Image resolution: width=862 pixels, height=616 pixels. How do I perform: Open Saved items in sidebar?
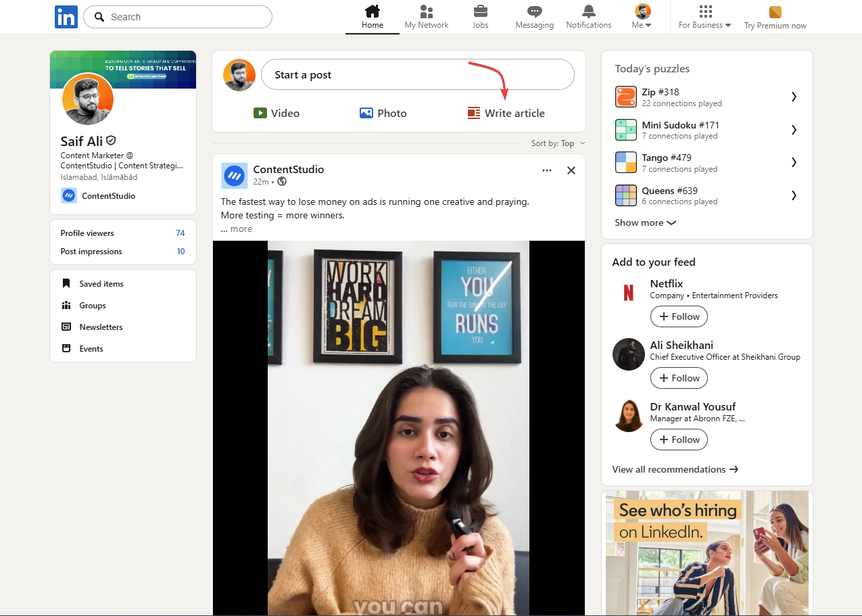(101, 284)
